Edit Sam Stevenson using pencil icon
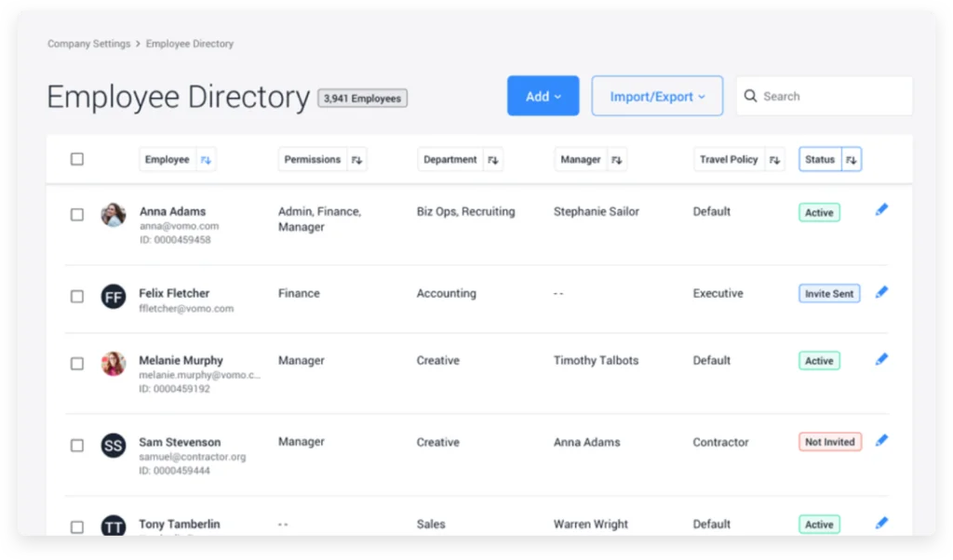This screenshot has width=953, height=560. coord(881,441)
